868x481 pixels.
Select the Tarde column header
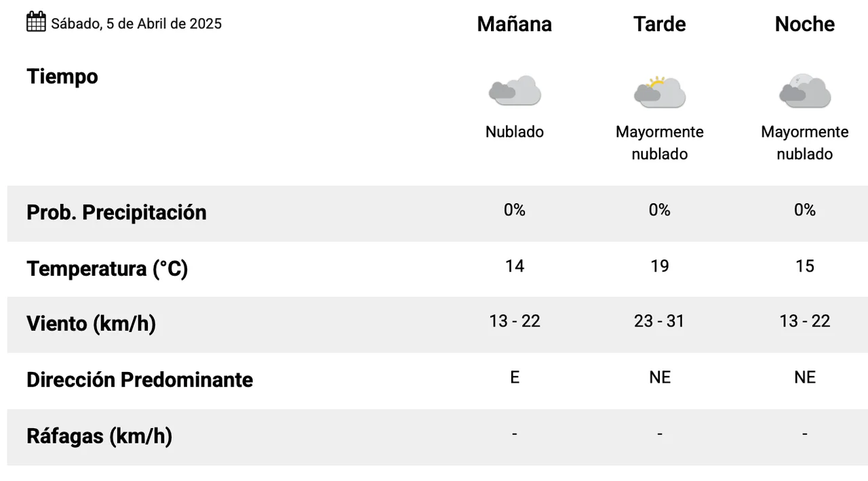tap(659, 24)
